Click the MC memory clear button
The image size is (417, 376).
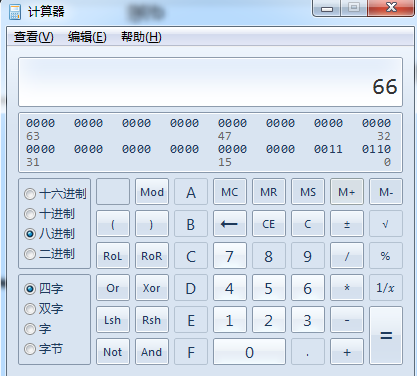click(230, 192)
